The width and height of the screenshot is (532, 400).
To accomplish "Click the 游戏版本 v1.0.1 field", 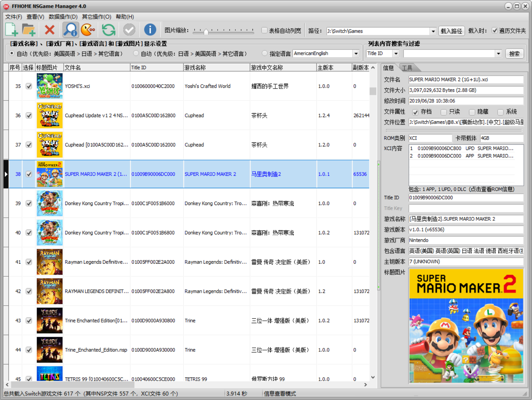I will pos(466,230).
